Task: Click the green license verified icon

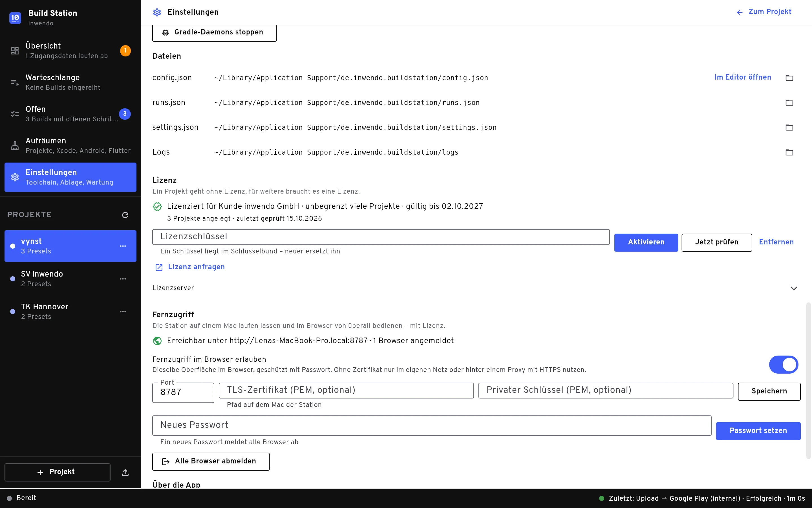Action: coord(157,206)
